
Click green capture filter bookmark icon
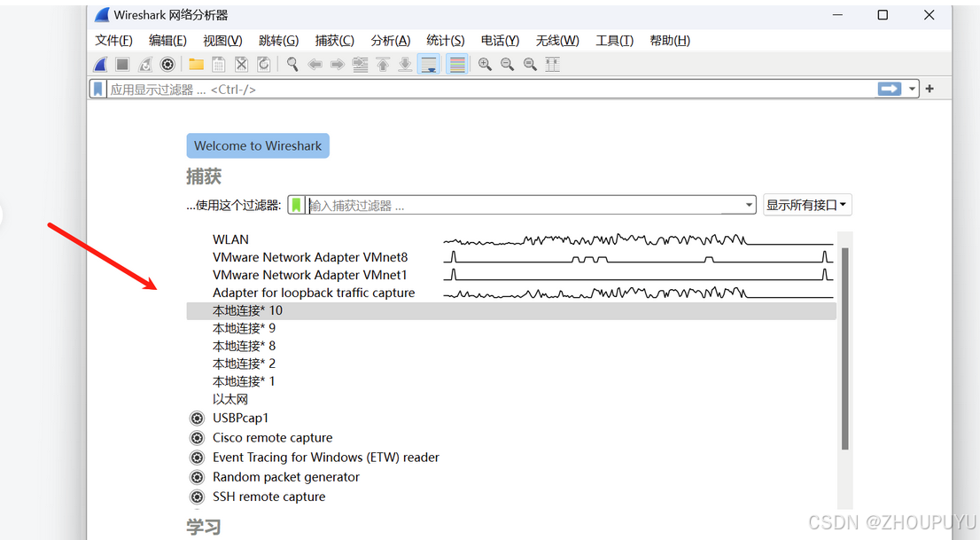[296, 205]
